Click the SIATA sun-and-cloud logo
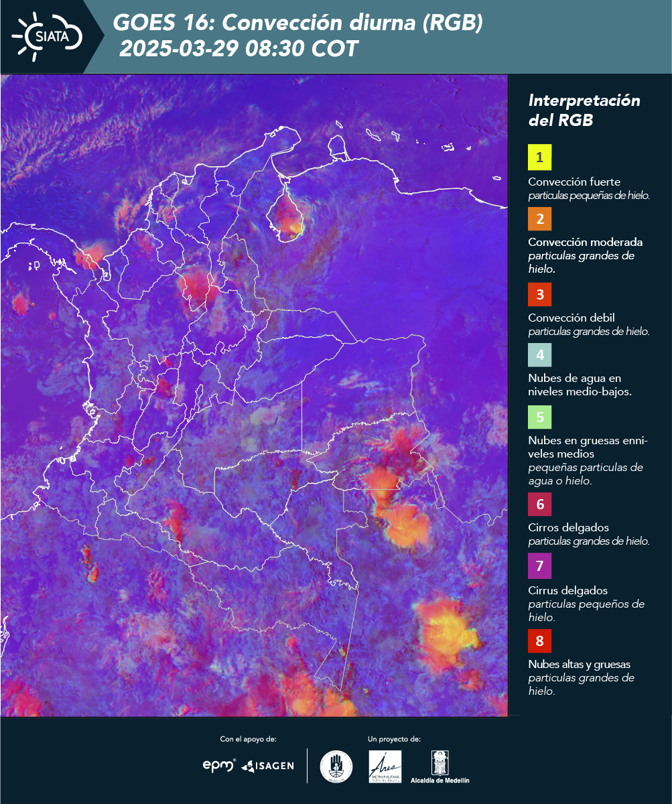 click(47, 36)
